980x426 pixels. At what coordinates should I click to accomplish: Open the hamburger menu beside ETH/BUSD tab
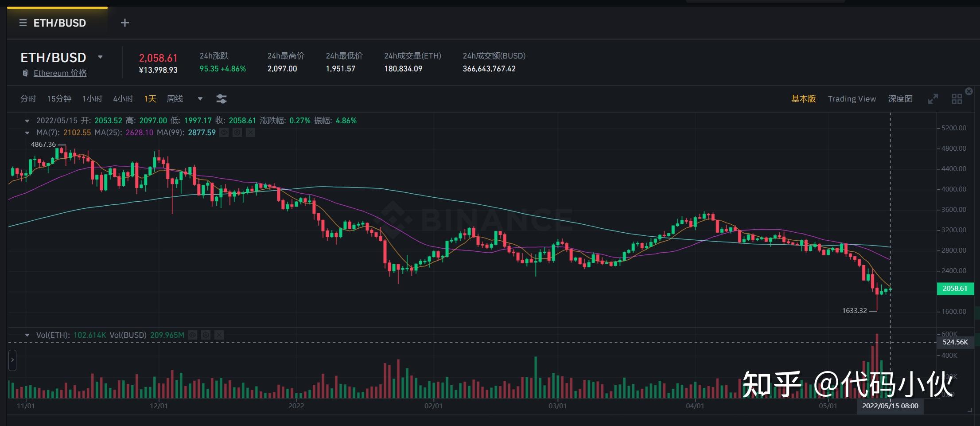pos(23,23)
